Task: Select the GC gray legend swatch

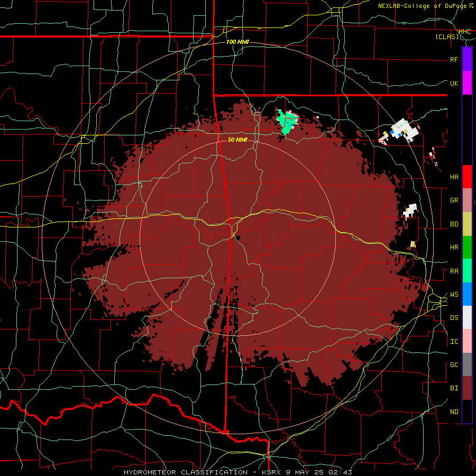Action: coord(467,364)
